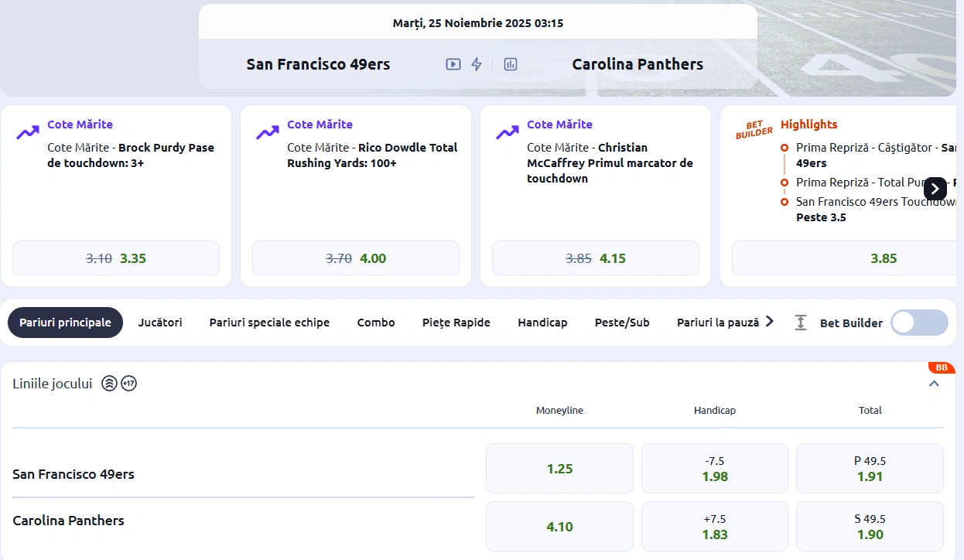Select Carolina Panthers +7.5 handicap at 1.83
The width and height of the screenshot is (964, 560).
714,527
